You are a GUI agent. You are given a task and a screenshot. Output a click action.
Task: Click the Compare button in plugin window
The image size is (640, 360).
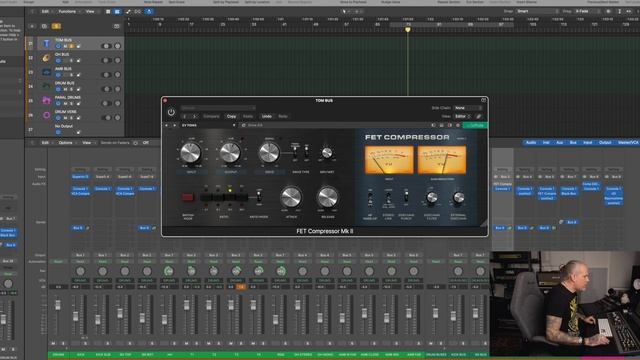[211, 116]
